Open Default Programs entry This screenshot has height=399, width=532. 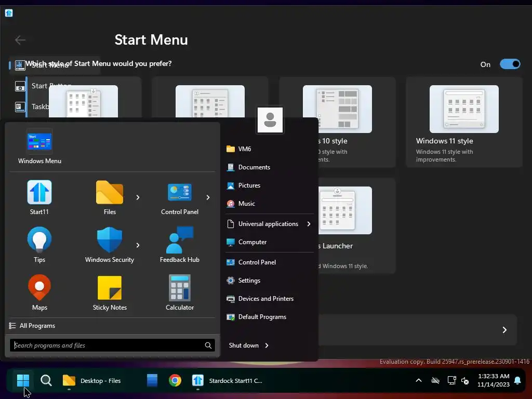point(269,317)
